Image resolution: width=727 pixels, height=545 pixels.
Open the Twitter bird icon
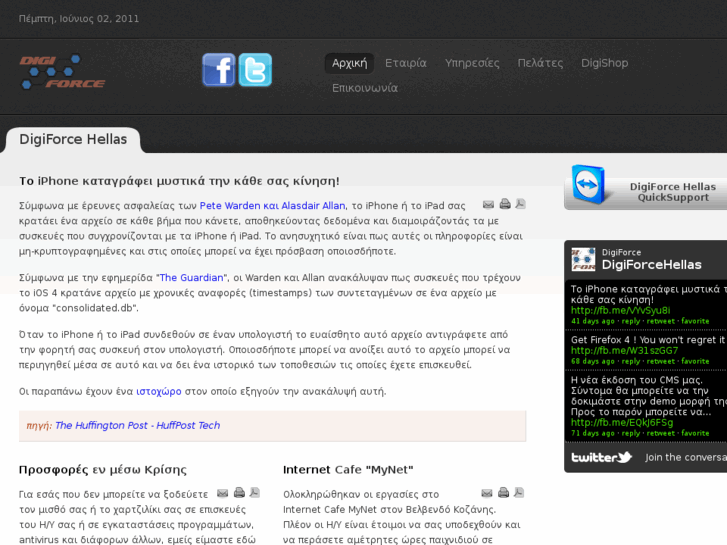coord(255,70)
